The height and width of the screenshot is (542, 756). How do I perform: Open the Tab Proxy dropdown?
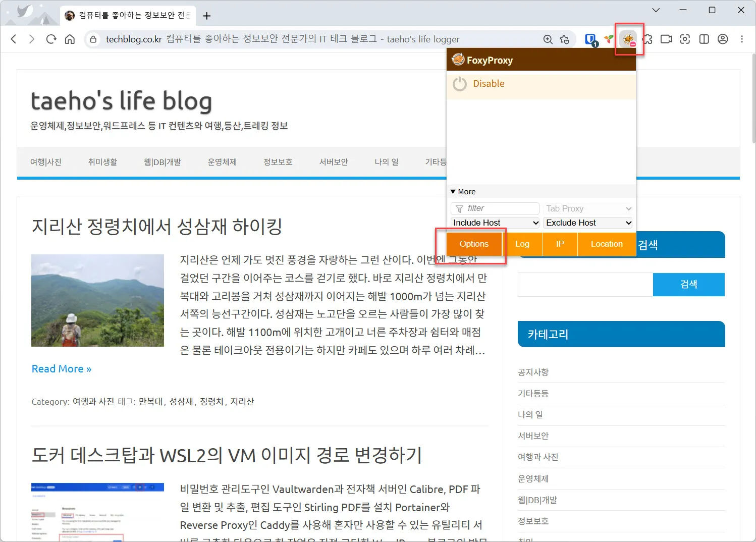pyautogui.click(x=588, y=208)
